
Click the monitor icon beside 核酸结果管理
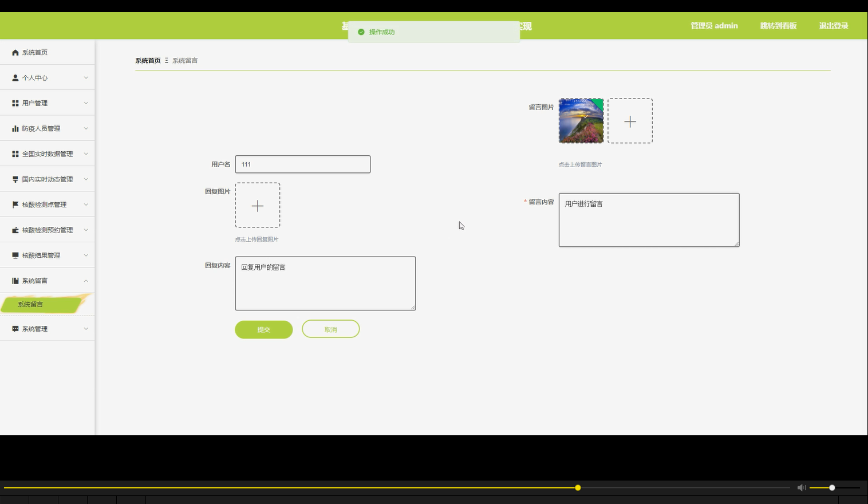[15, 255]
